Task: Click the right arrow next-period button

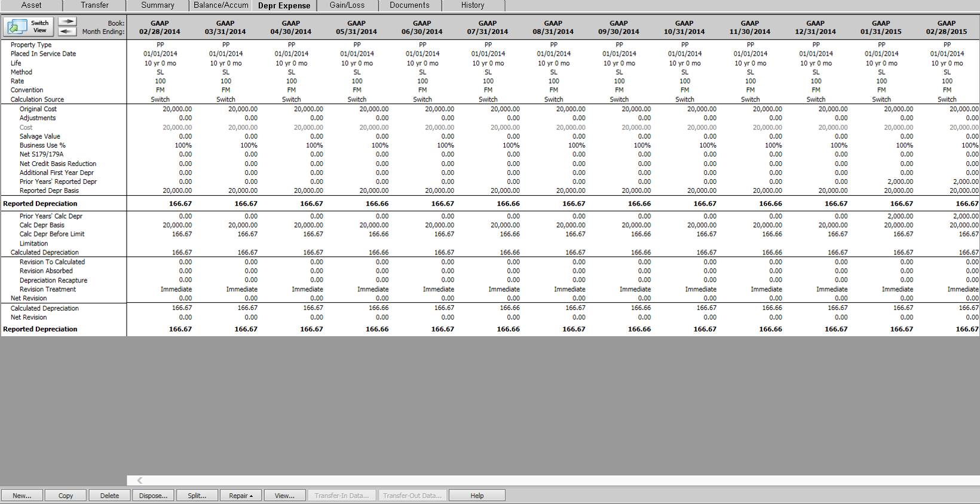Action: tap(68, 21)
